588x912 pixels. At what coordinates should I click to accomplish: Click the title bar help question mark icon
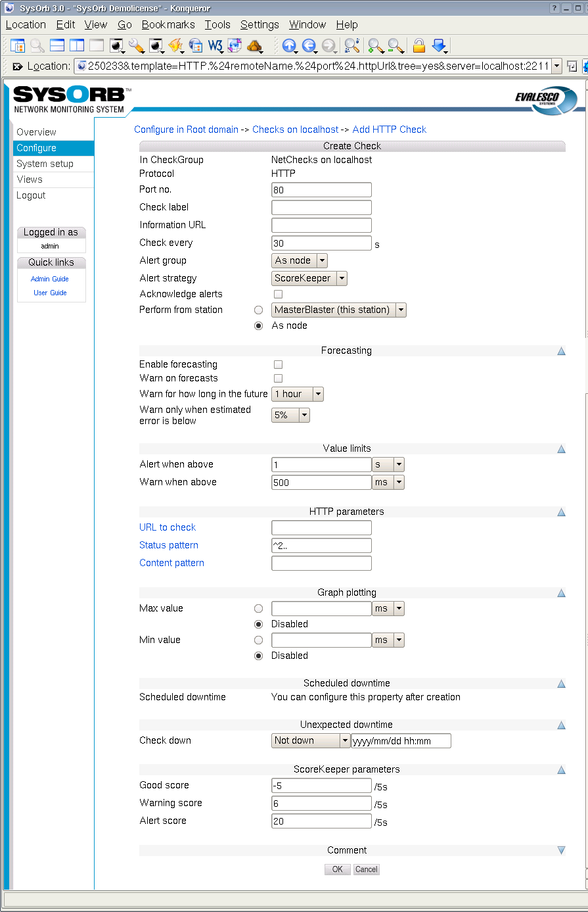coord(555,7)
